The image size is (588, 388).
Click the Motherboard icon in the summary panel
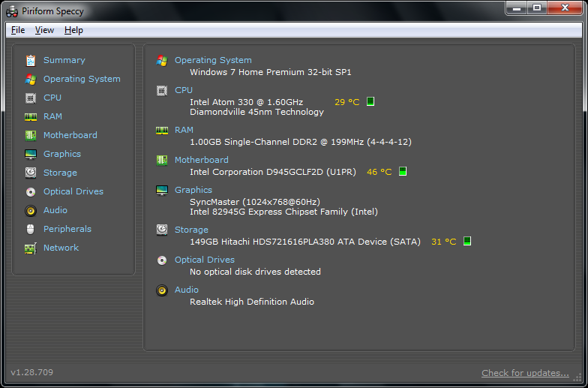[162, 161]
